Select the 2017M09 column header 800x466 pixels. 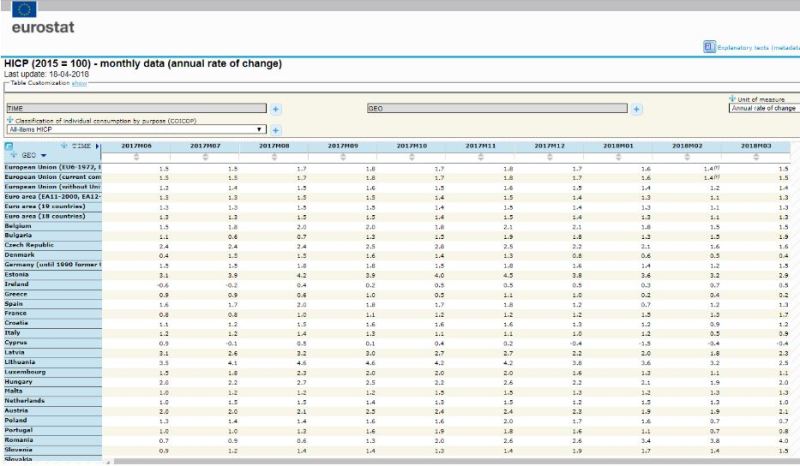[342, 146]
